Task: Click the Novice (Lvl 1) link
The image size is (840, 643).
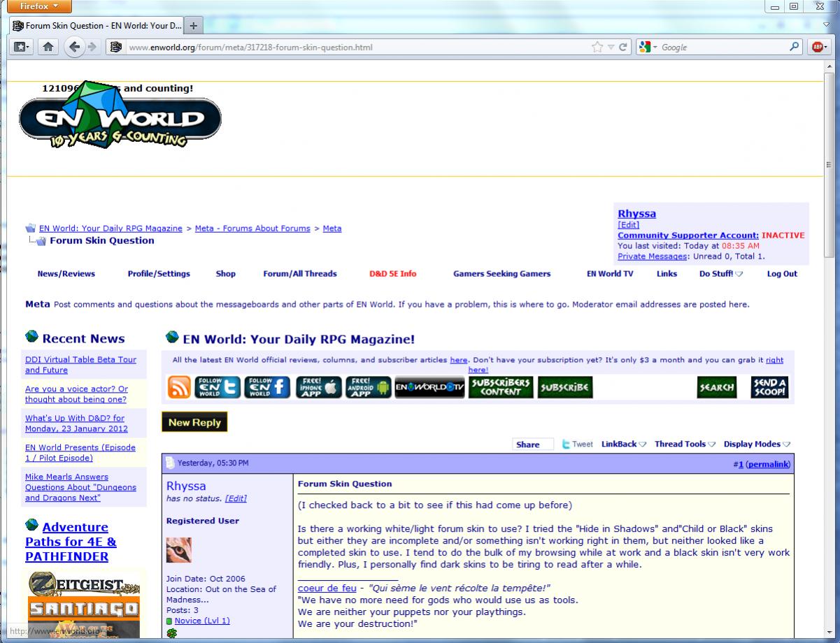Action: tap(202, 621)
